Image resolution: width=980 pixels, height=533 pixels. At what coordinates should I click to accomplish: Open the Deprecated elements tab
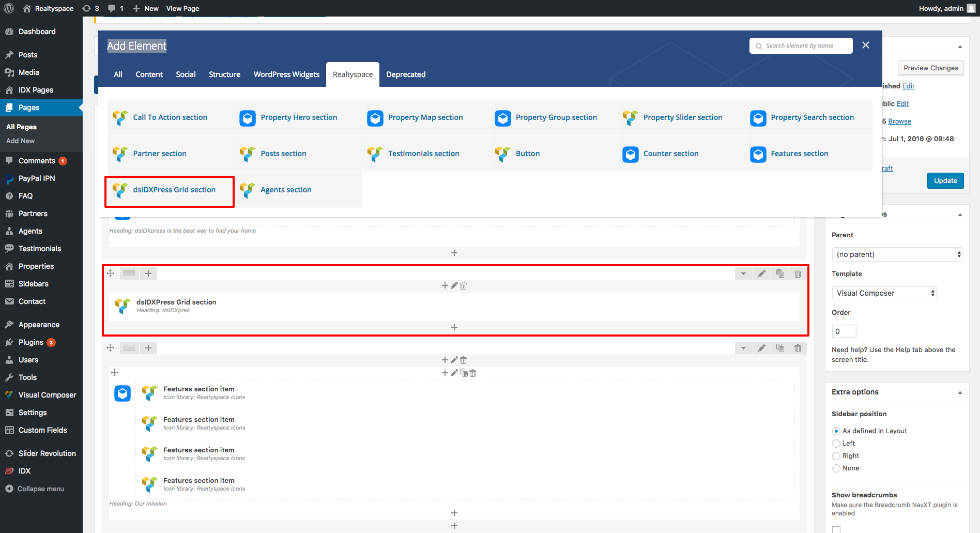tap(406, 74)
